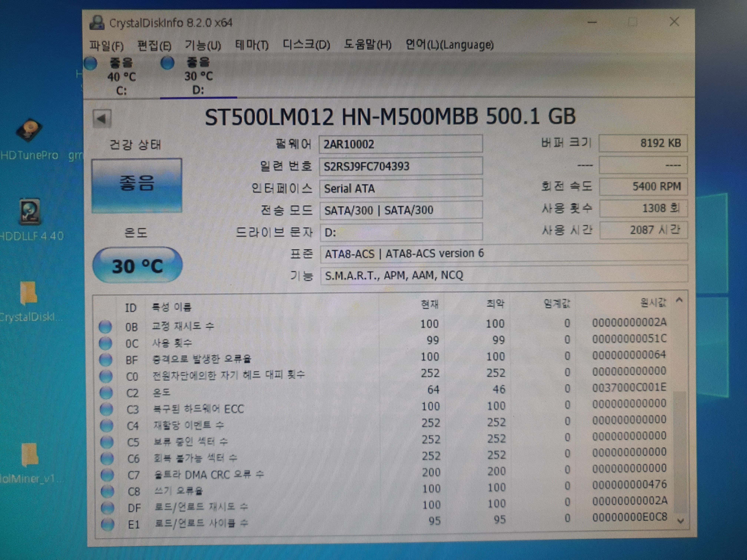The image size is (747, 560).
Task: Open the HDTunePro desktop icon
Action: [29, 139]
